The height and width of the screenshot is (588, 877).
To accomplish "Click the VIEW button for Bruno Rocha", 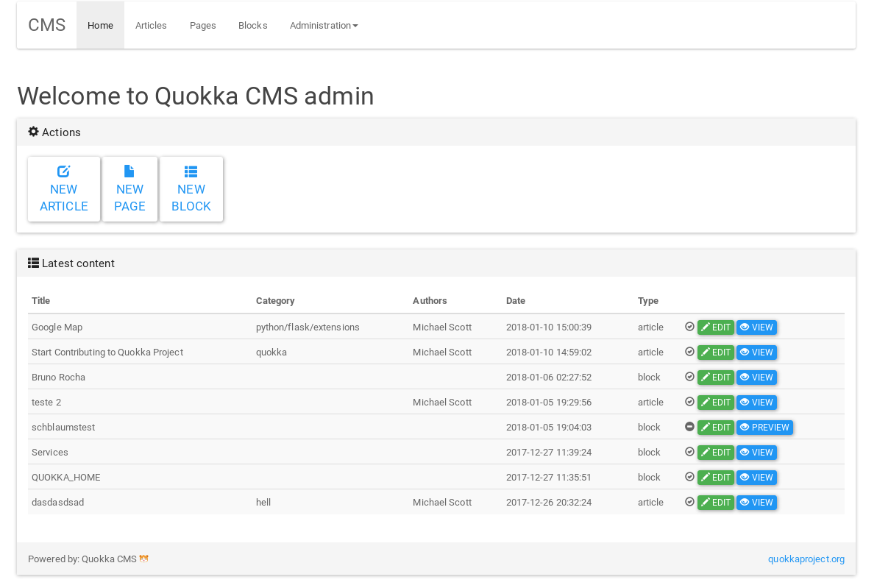I will 756,377.
